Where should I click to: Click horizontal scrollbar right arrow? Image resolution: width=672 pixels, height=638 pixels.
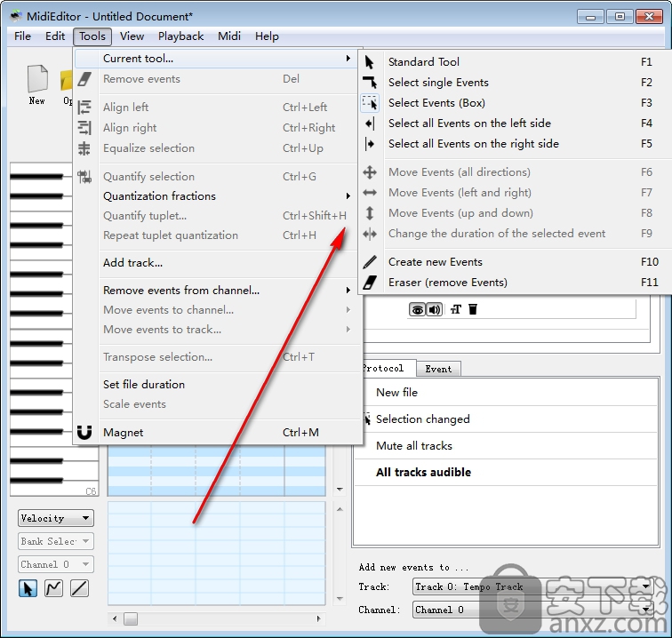(x=318, y=618)
